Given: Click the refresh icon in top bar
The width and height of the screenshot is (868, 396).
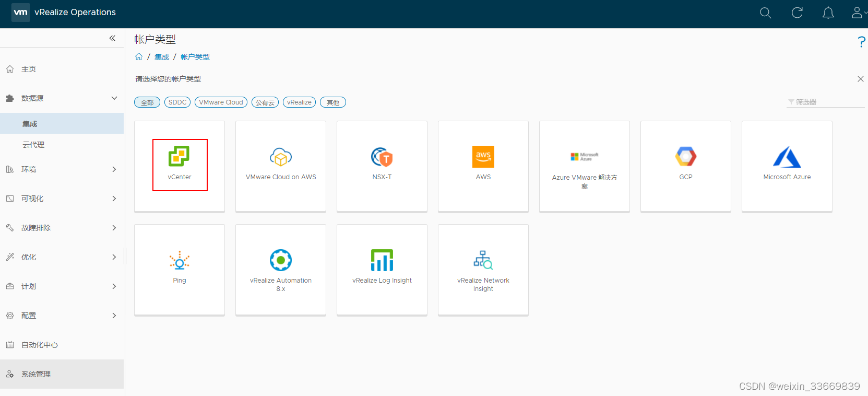Looking at the screenshot, I should coord(797,13).
